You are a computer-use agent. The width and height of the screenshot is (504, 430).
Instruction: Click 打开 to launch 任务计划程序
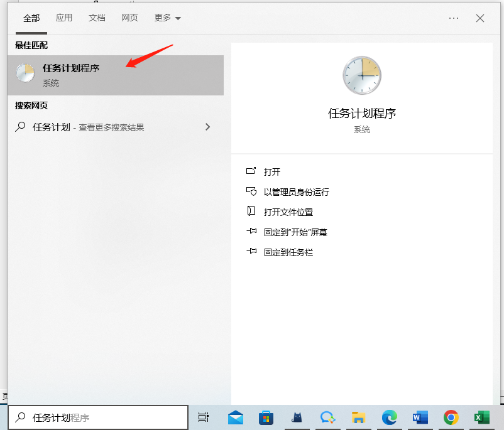(x=273, y=171)
